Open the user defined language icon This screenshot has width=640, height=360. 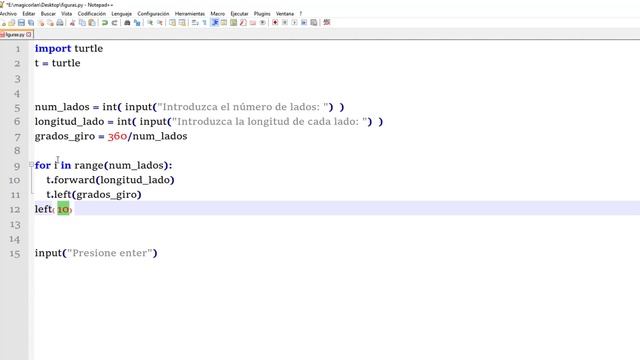pyautogui.click(x=224, y=23)
